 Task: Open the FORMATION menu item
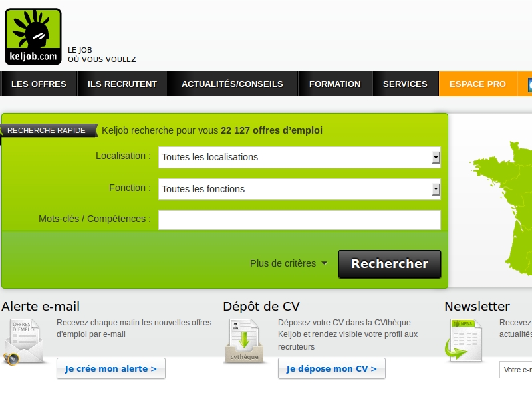click(335, 84)
